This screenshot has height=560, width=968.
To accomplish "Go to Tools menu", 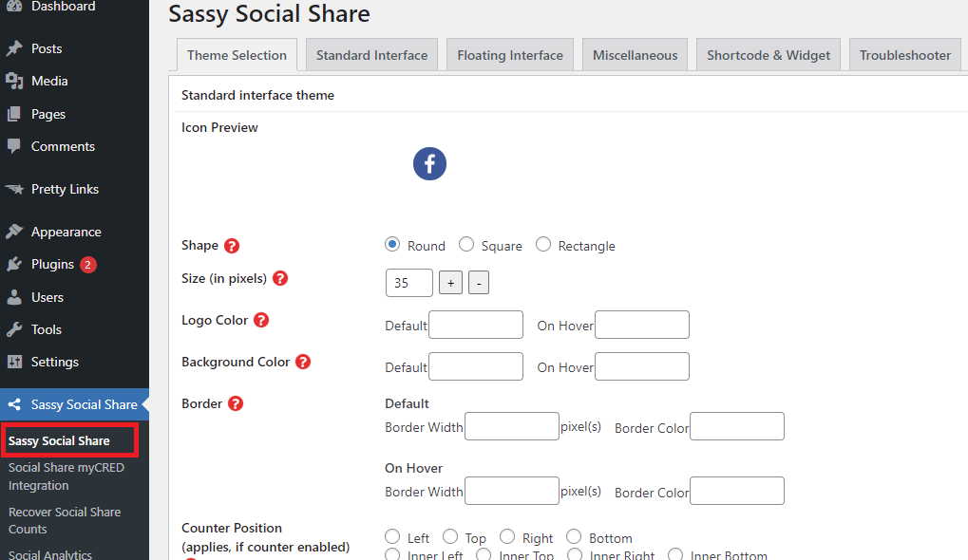I will (47, 329).
